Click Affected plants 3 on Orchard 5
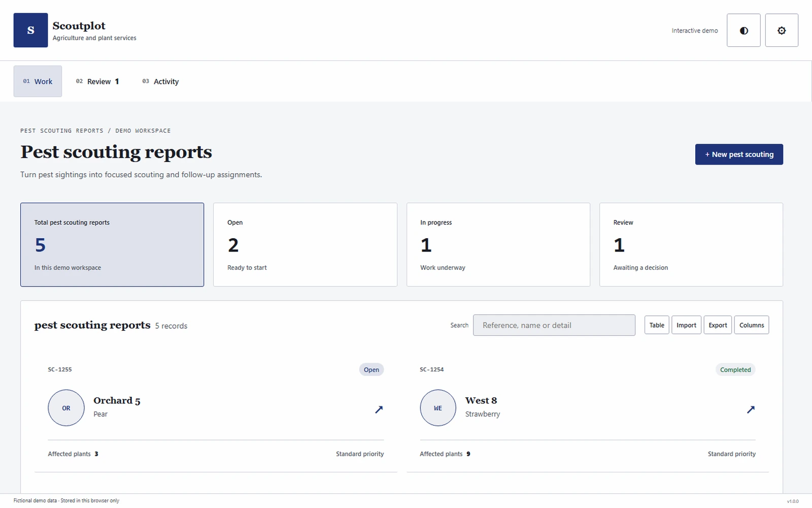The image size is (812, 508). (x=73, y=454)
